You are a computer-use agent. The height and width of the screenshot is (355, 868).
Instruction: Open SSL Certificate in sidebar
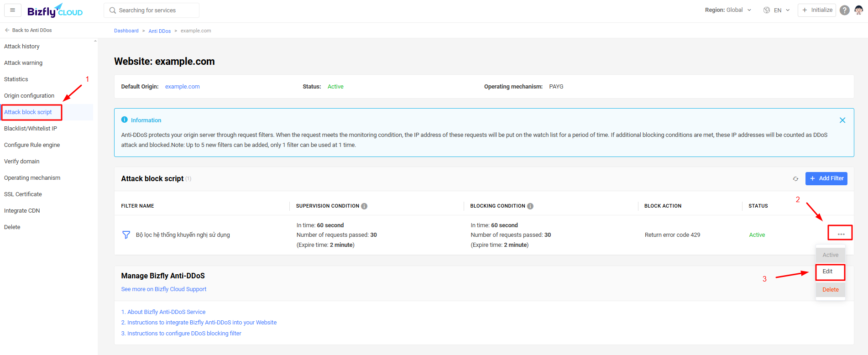point(23,194)
